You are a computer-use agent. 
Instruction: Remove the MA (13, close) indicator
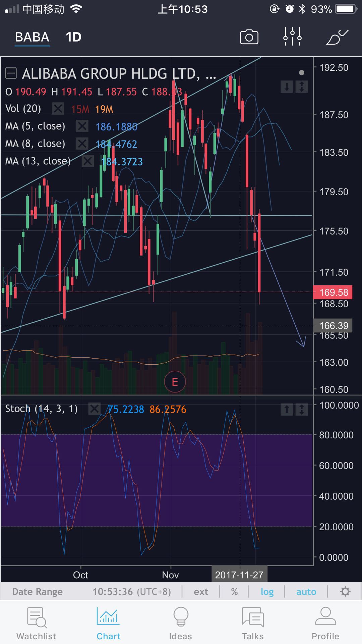pos(88,161)
